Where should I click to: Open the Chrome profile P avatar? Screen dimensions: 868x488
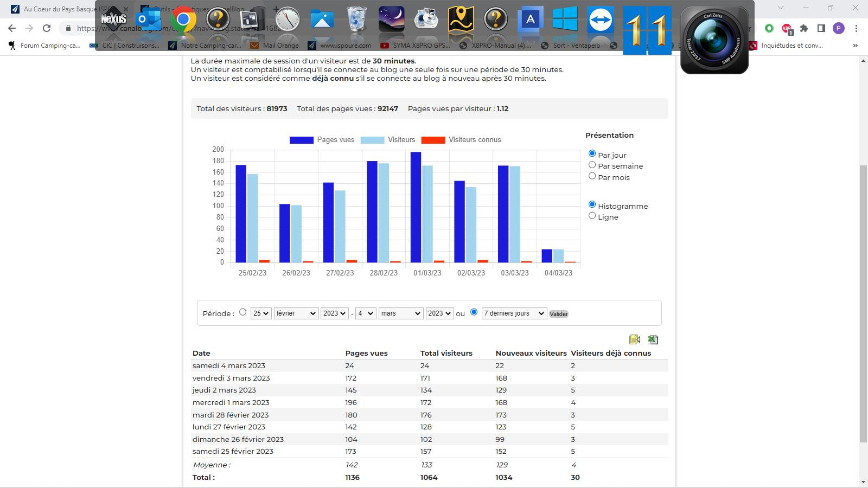tap(839, 28)
